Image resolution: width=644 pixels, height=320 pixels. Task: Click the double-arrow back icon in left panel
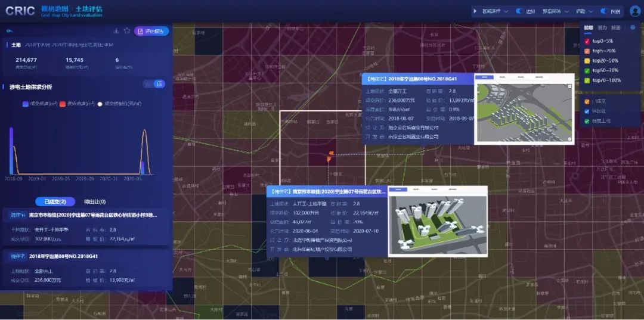point(10,32)
